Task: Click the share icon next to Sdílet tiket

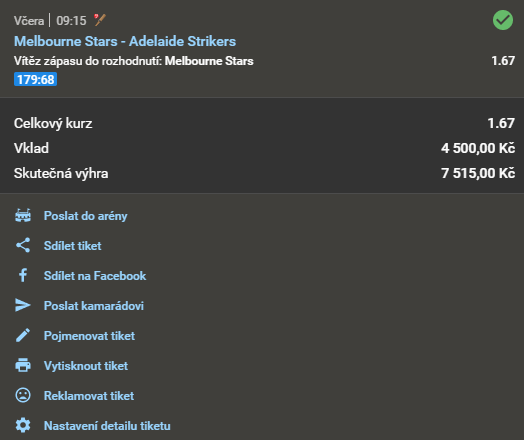Action: tap(23, 245)
